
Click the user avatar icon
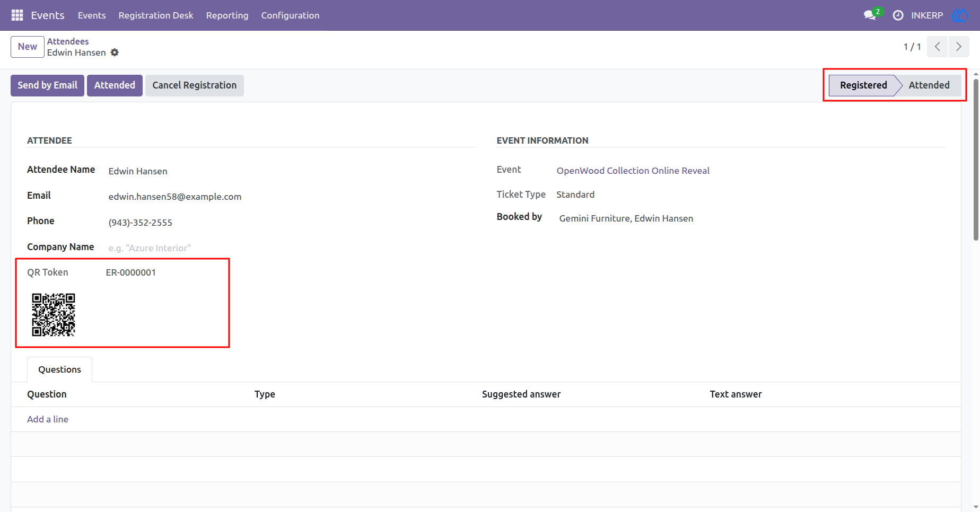pyautogui.click(x=960, y=15)
